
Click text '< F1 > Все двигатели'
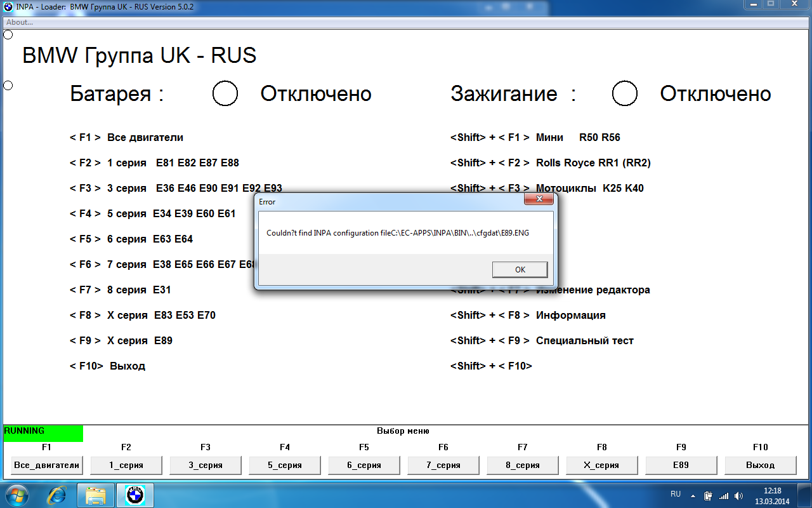[126, 137]
